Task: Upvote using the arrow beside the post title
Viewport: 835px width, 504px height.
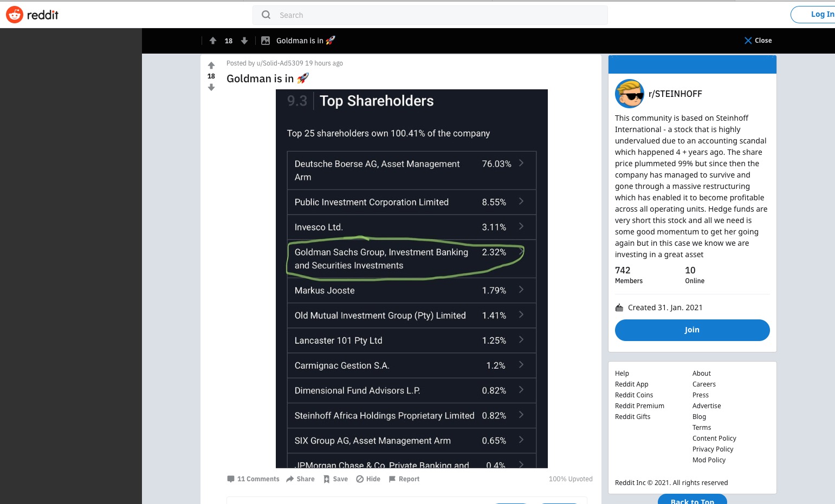Action: pos(211,66)
